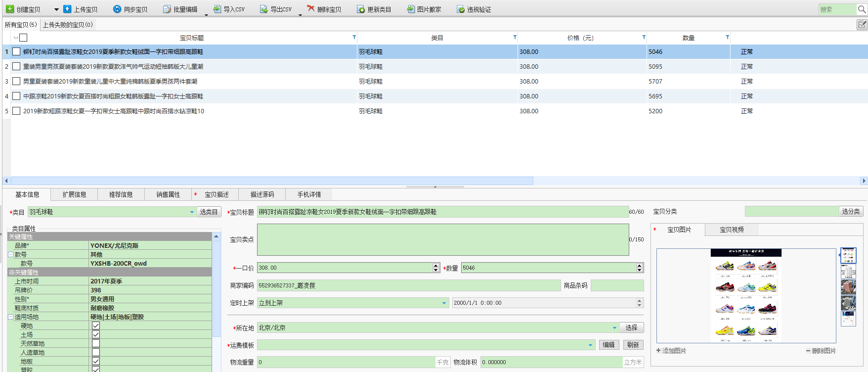The height and width of the screenshot is (372, 868).
Task: Open the 定时上架 schedule dropdown
Action: point(444,303)
